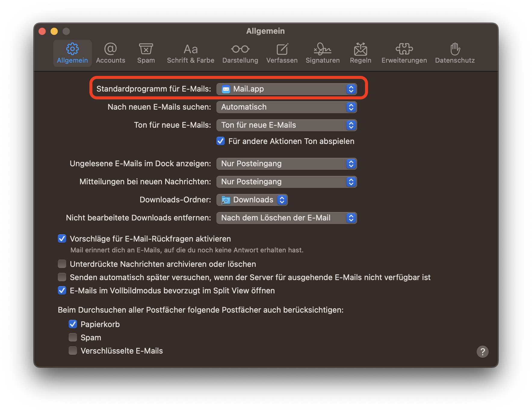This screenshot has height=412, width=532.
Task: Open 'Nicht bearbeitete Downloads entfernen' dropdown
Action: 286,218
